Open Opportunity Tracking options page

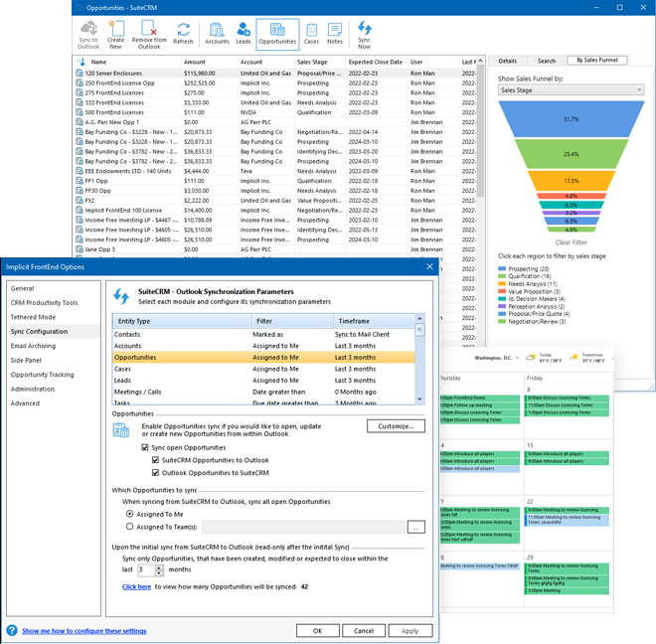pos(43,375)
